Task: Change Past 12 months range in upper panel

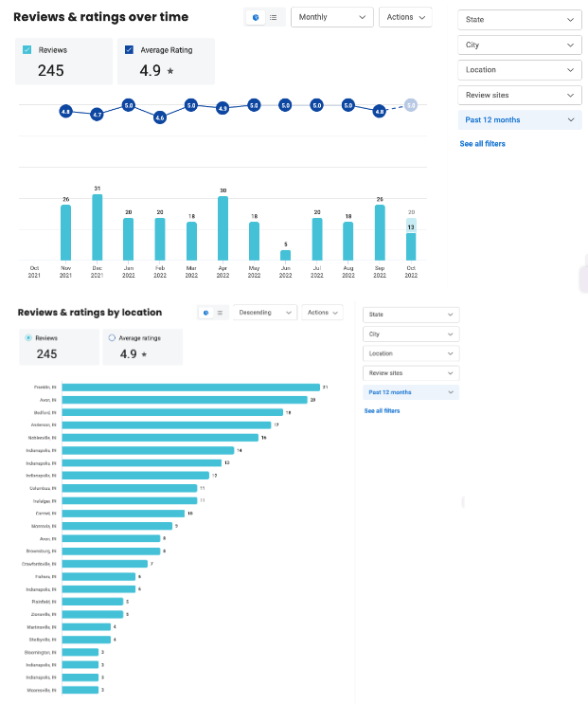Action: coord(520,120)
